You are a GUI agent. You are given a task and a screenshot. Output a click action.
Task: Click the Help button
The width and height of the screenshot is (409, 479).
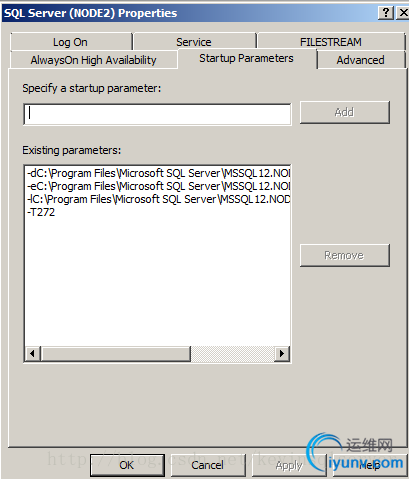pyautogui.click(x=370, y=465)
